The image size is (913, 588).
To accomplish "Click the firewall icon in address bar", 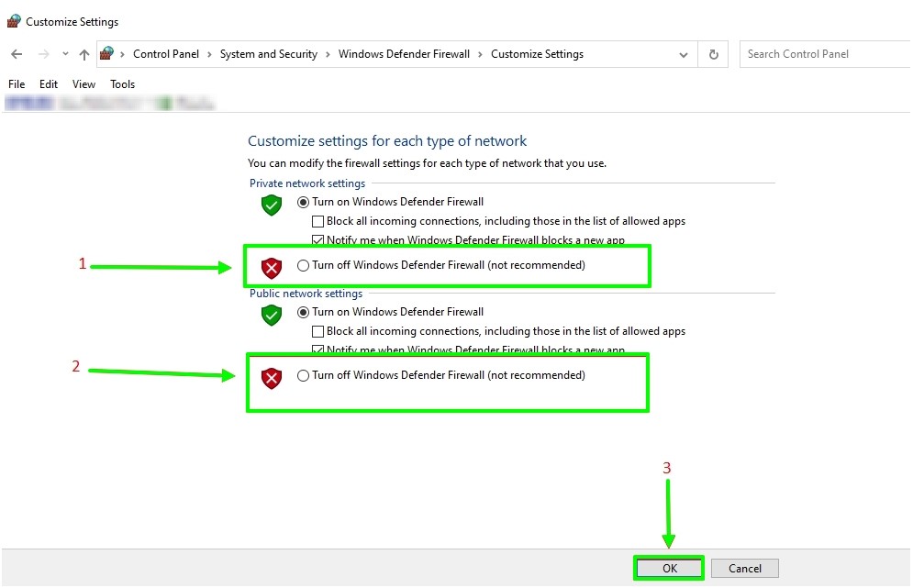I will (106, 53).
